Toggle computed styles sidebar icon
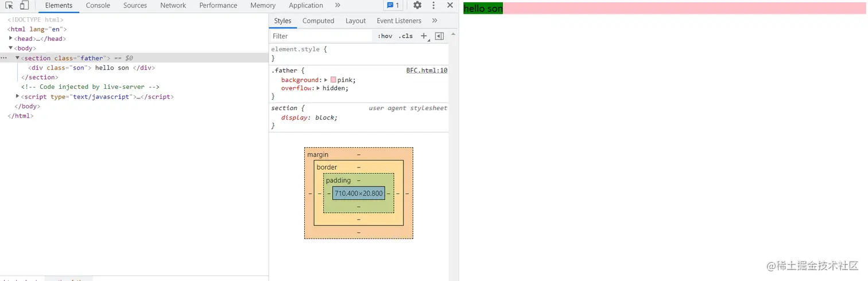 439,36
